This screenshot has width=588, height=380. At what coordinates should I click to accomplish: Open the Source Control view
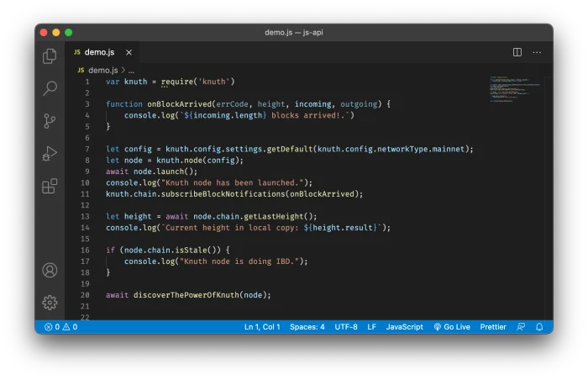(x=50, y=121)
